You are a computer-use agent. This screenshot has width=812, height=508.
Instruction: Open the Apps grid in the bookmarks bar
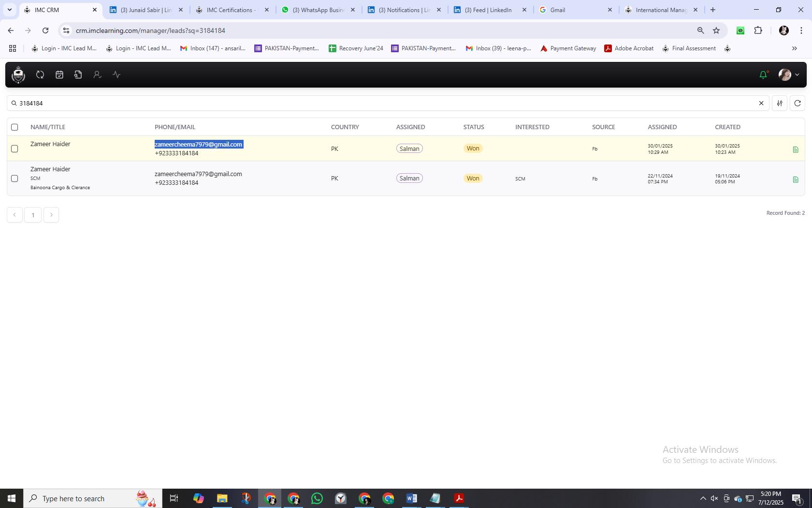point(13,48)
